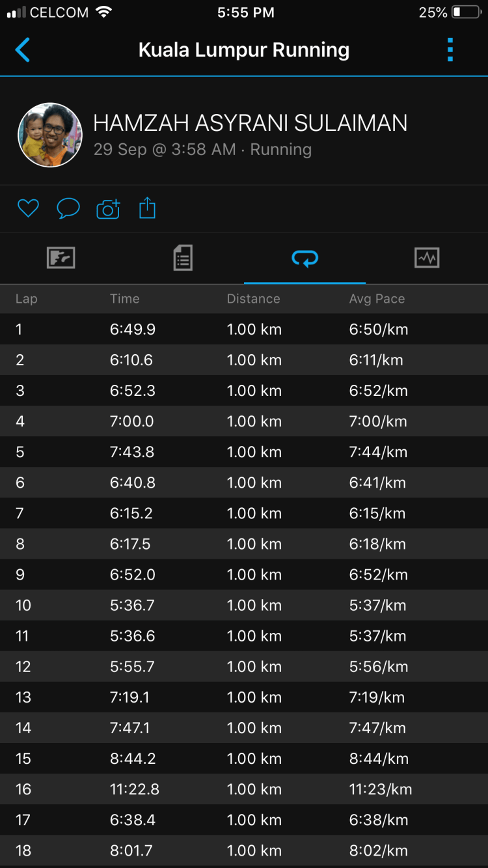Open profile for Hamzah Asyrani Sulaiman
488x868 pixels.
coord(251,123)
